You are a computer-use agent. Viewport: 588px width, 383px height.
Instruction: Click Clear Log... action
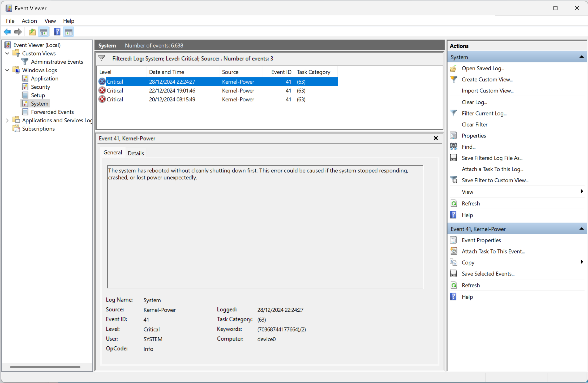point(474,102)
